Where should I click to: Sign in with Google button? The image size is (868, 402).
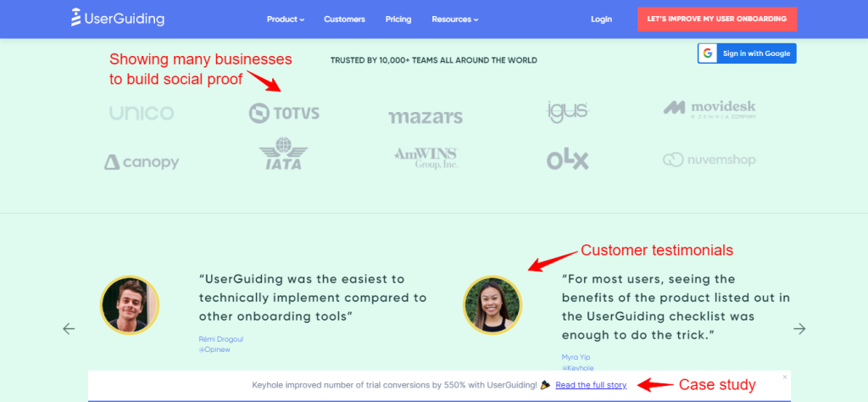pos(747,53)
